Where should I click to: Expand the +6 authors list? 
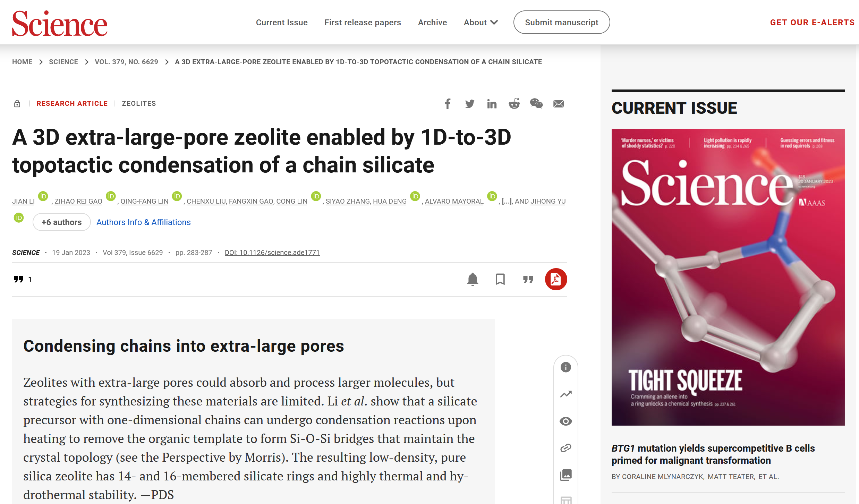click(x=62, y=222)
